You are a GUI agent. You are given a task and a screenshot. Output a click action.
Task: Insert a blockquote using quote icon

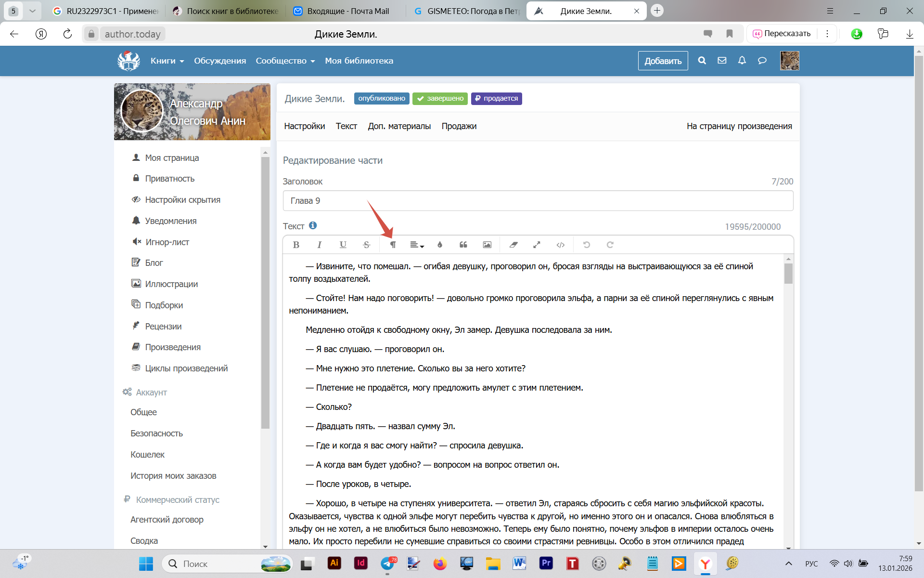coord(463,245)
